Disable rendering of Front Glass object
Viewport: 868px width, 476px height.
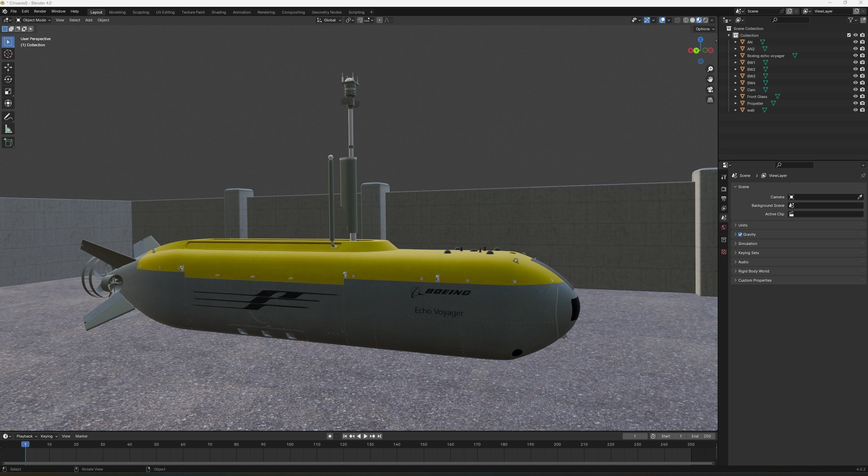[862, 96]
